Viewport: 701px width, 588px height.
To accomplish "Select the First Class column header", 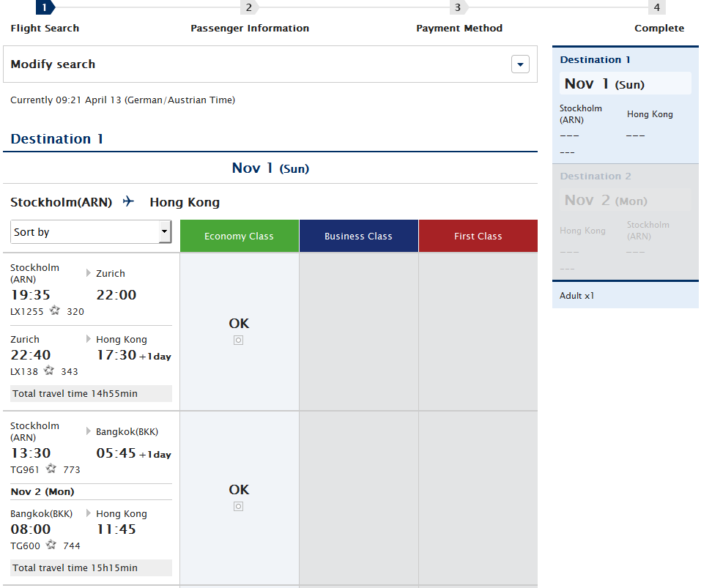I will coord(478,236).
